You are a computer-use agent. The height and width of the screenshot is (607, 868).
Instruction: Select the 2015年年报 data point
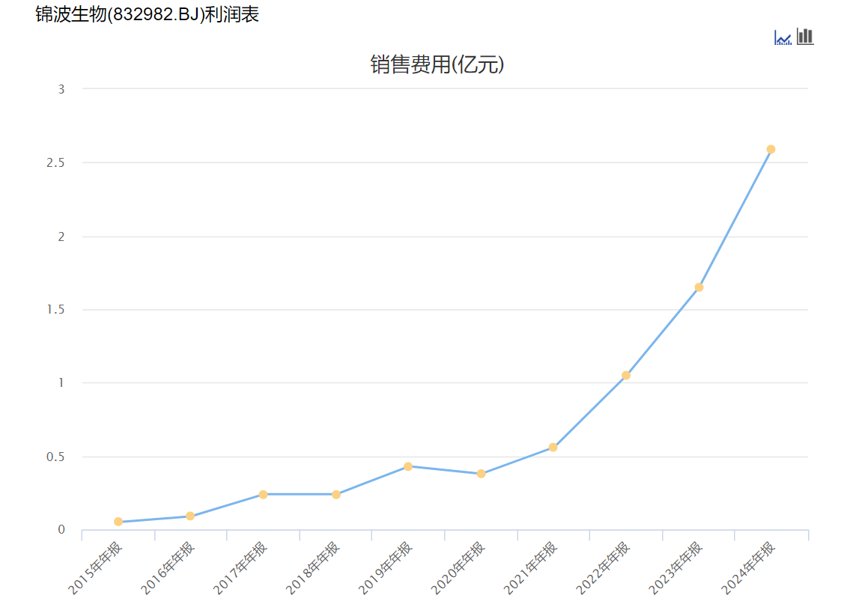(118, 522)
